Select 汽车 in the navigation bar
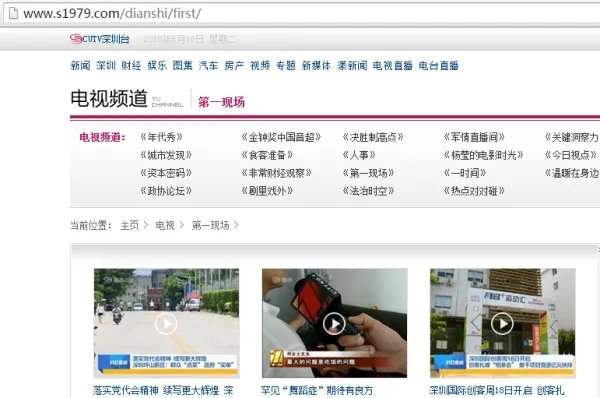The width and height of the screenshot is (600, 398). pyautogui.click(x=208, y=65)
